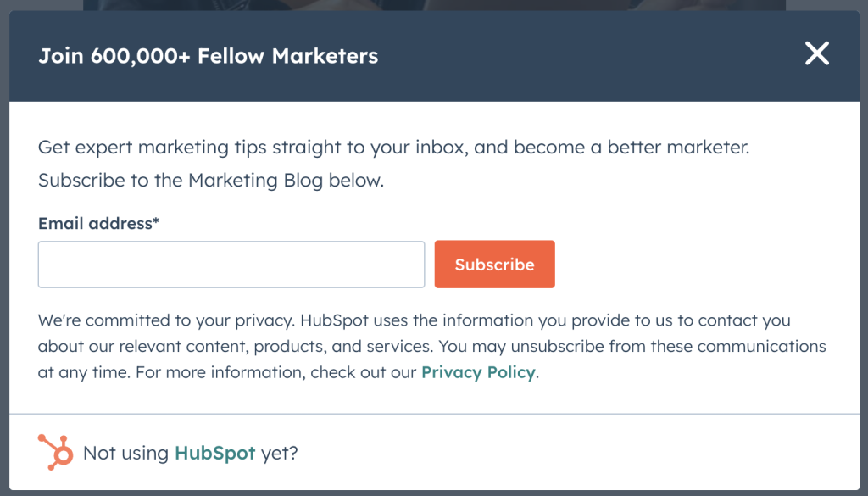Click the "Get expert marketing tips" intro sentence
868x496 pixels.
click(393, 148)
